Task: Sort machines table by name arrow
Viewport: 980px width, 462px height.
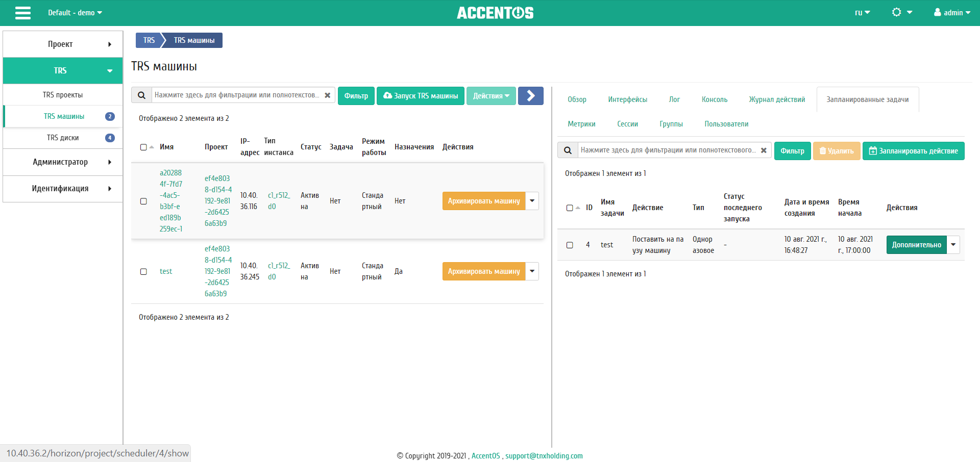Action: click(x=152, y=147)
